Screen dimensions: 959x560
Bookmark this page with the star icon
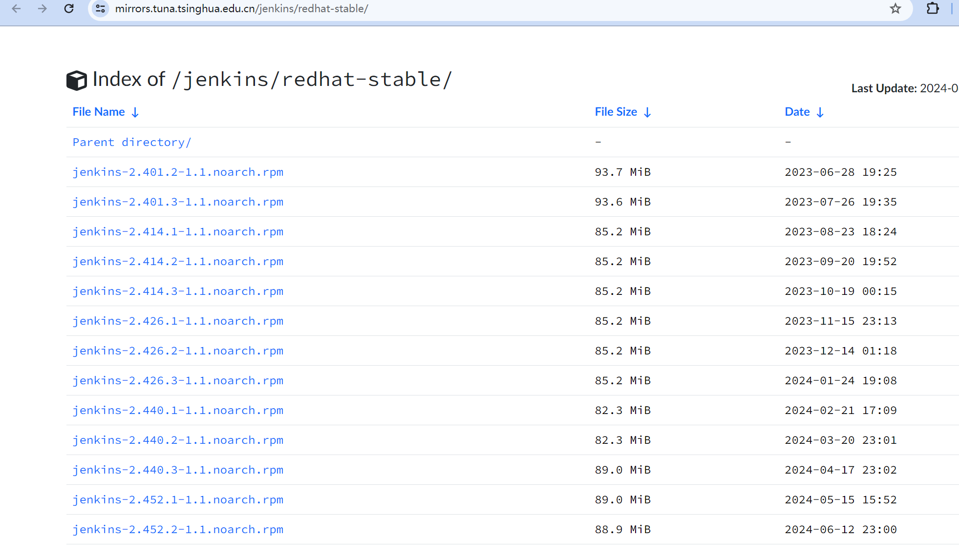point(895,8)
